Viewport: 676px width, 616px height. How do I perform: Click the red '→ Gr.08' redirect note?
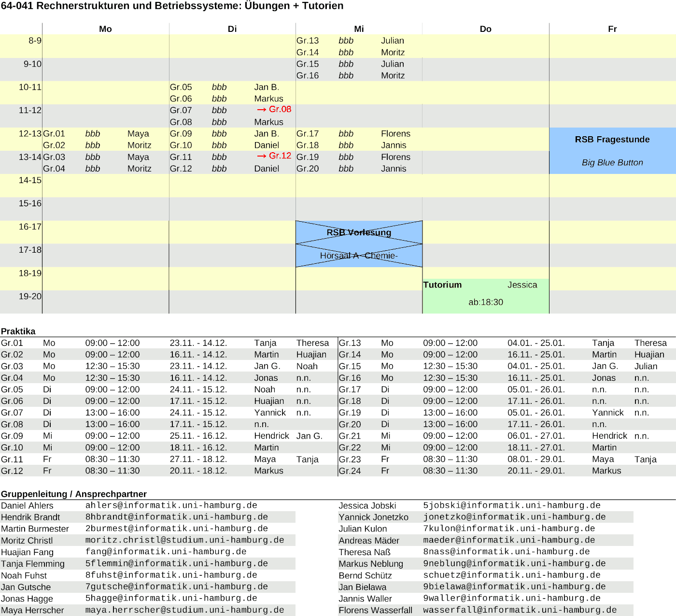274,110
